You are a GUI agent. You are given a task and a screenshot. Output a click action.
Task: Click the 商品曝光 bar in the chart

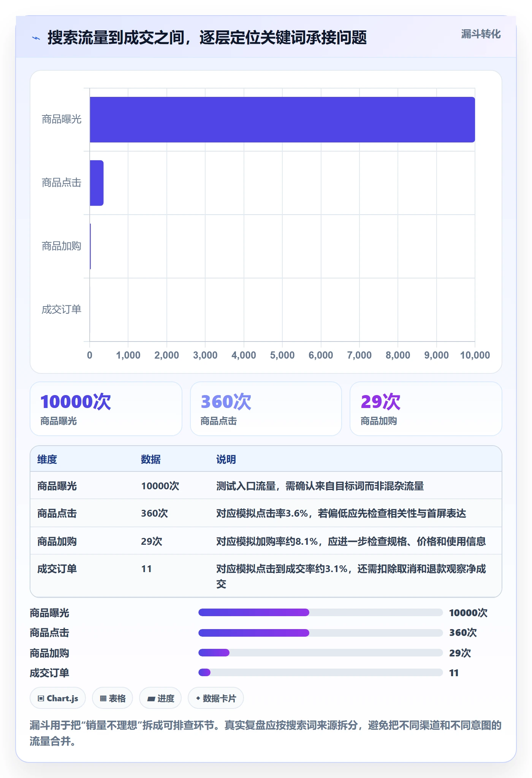[x=282, y=120]
